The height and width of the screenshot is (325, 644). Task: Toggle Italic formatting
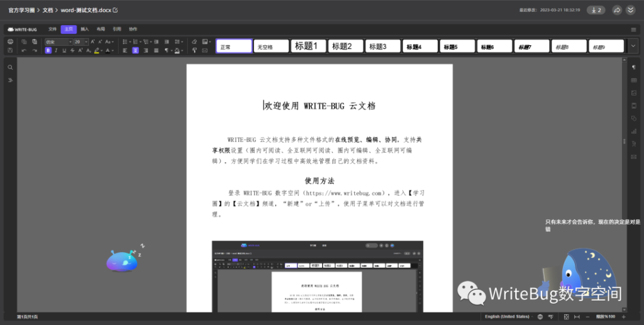(56, 50)
